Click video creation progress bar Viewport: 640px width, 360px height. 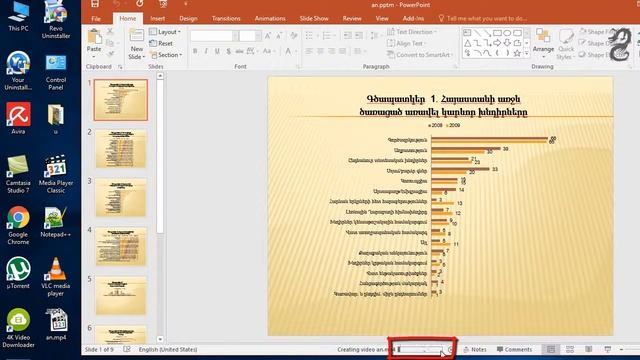point(420,349)
